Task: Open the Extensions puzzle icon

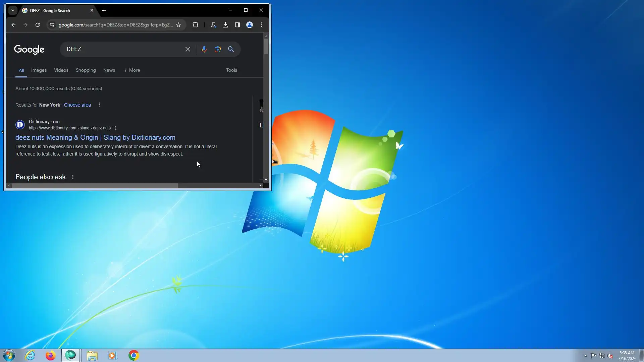Action: 195,25
